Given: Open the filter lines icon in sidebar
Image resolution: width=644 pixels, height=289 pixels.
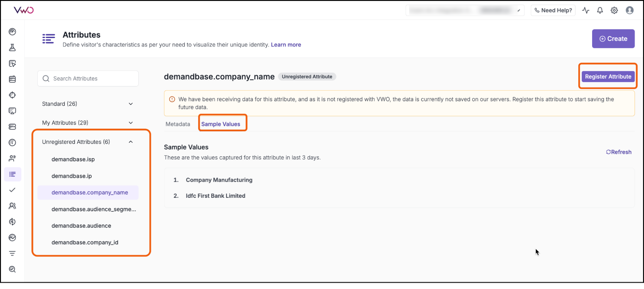Looking at the screenshot, I should [12, 254].
